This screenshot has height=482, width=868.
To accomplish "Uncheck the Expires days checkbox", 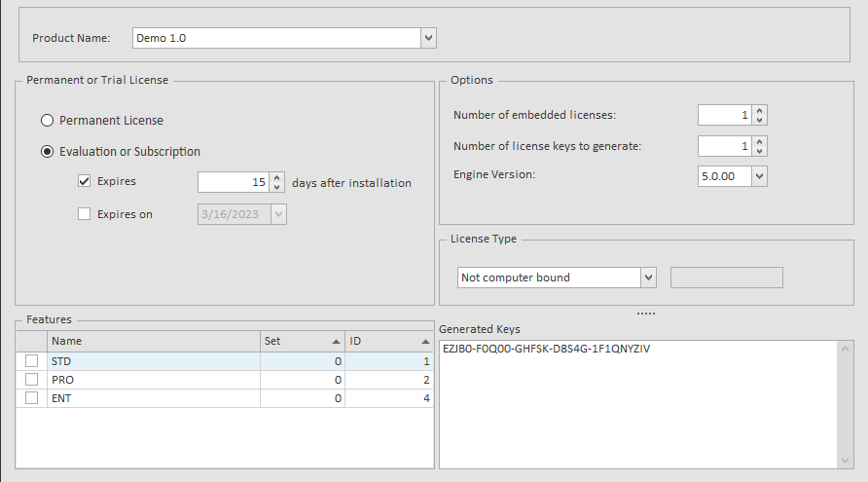I will coord(84,181).
